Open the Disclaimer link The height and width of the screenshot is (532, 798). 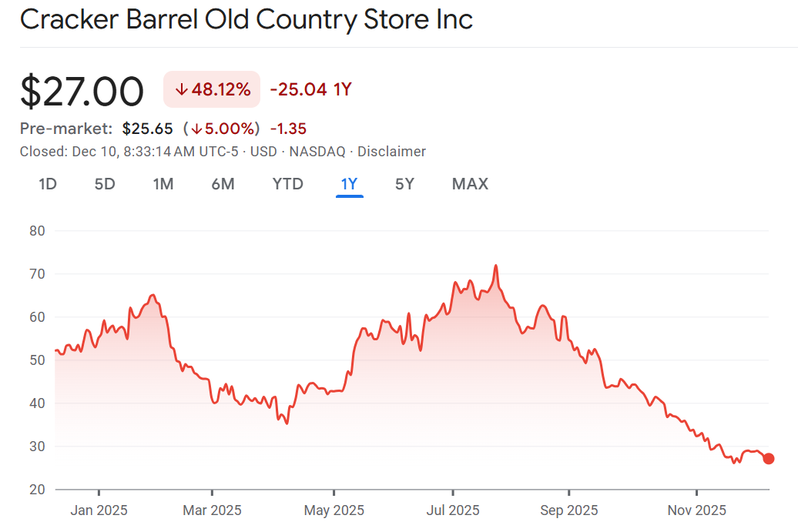[391, 152]
